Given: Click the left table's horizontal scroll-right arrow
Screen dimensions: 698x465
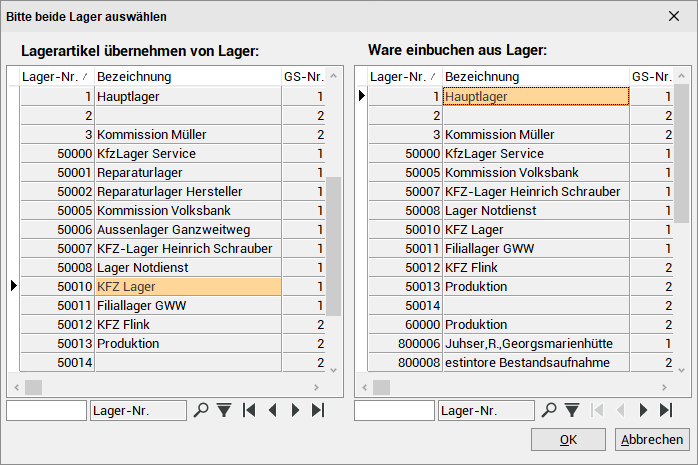Looking at the screenshot, I should click(316, 387).
